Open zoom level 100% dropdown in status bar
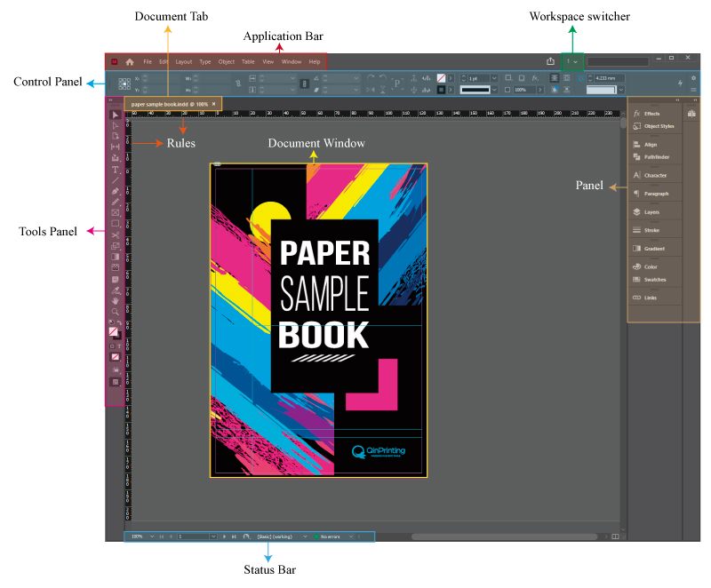Image resolution: width=711 pixels, height=588 pixels. click(x=151, y=536)
